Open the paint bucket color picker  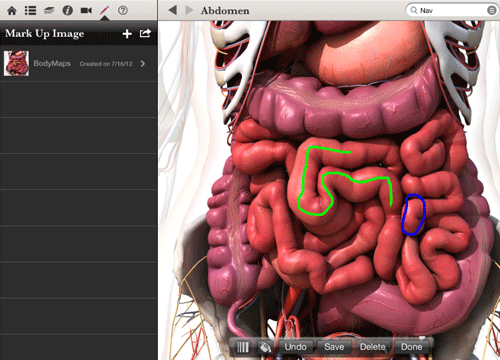(265, 347)
